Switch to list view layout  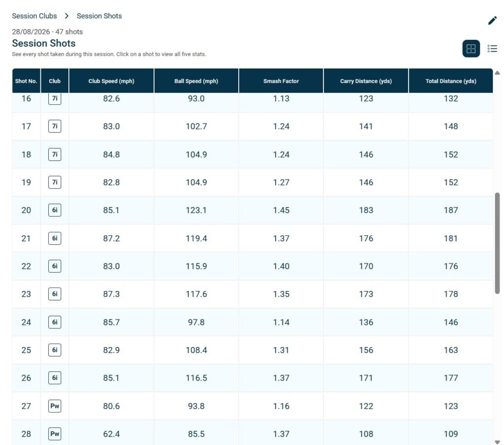tap(492, 49)
